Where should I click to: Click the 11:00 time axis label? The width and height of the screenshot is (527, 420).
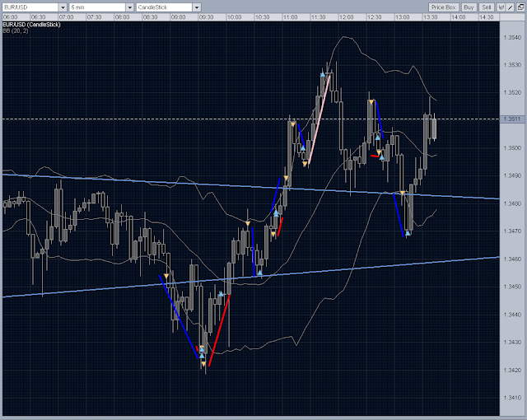(x=290, y=17)
